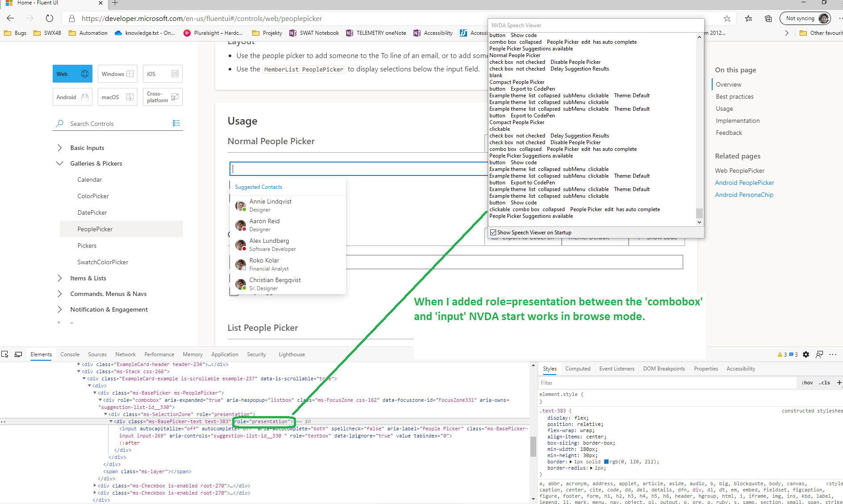
Task: Open DevTools settings gear
Action: coord(806,354)
